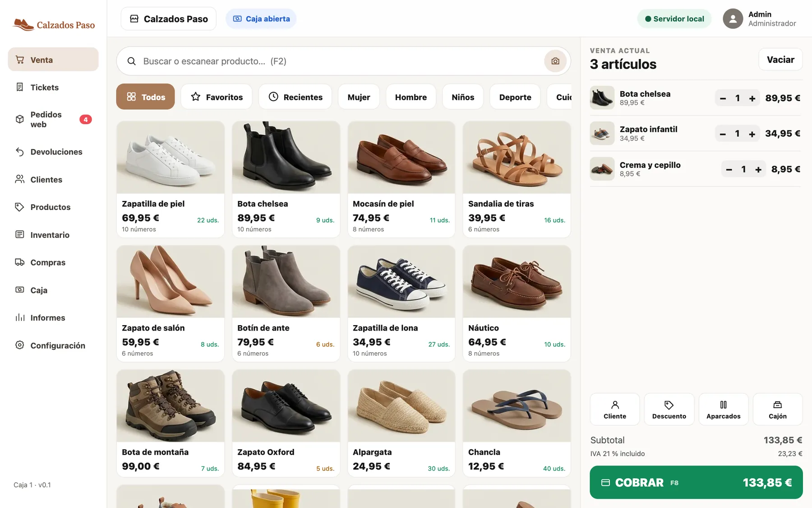Assign a Cliente to the sale

pos(615,409)
